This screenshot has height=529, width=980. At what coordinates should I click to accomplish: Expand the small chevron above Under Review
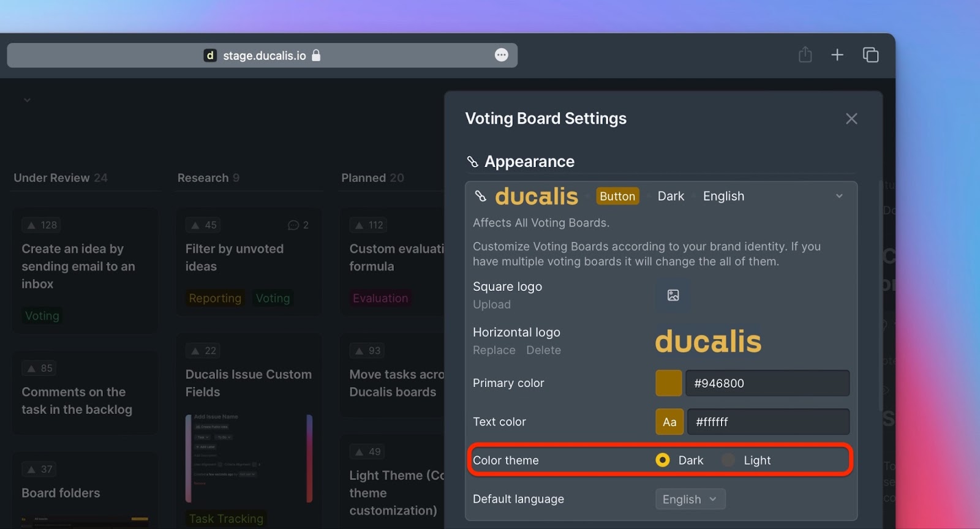pyautogui.click(x=27, y=100)
